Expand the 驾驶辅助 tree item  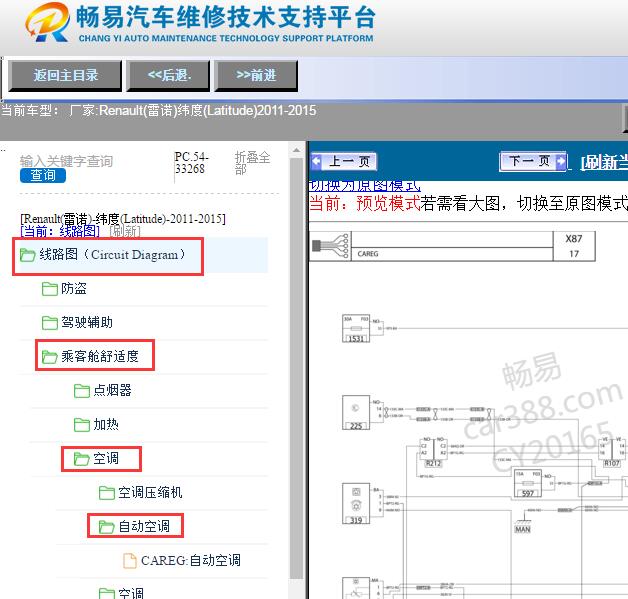click(87, 323)
